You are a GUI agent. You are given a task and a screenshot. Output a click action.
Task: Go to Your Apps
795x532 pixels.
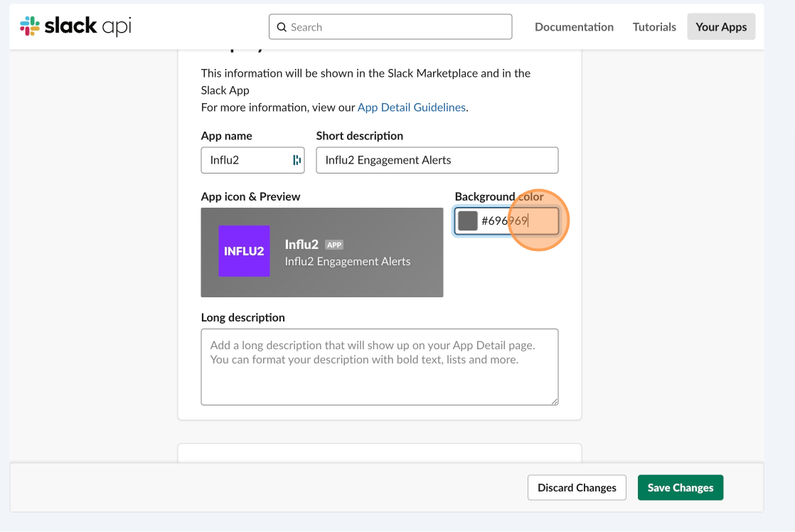pyautogui.click(x=721, y=27)
